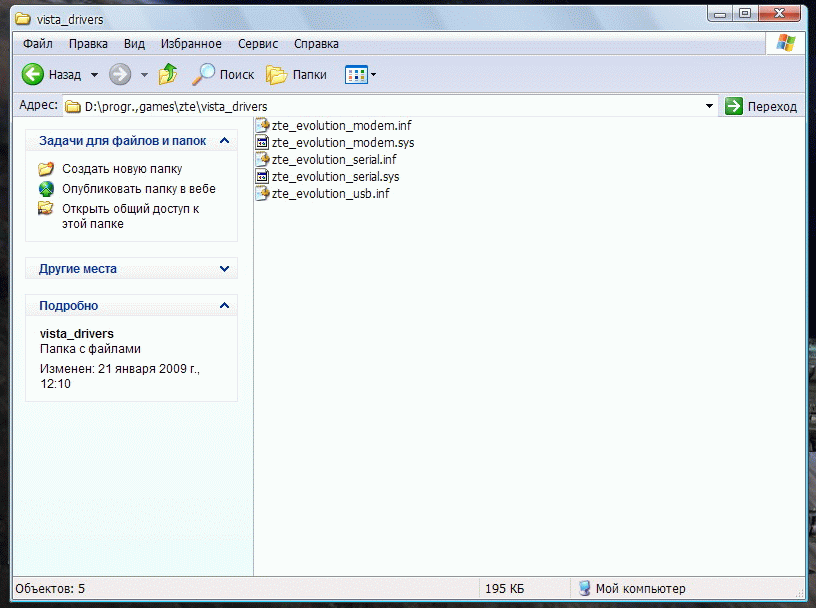816x608 pixels.
Task: Open the address bar dropdown list
Action: click(x=709, y=106)
